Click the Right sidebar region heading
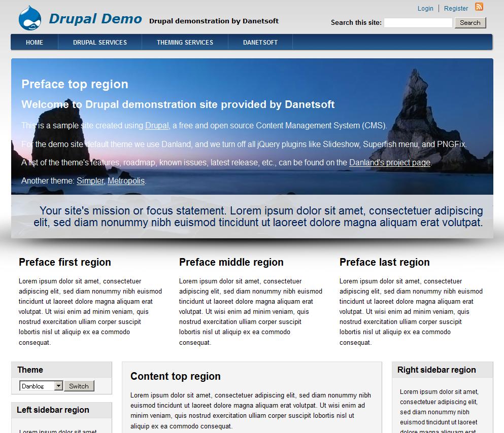This screenshot has height=433, width=504. [x=436, y=370]
